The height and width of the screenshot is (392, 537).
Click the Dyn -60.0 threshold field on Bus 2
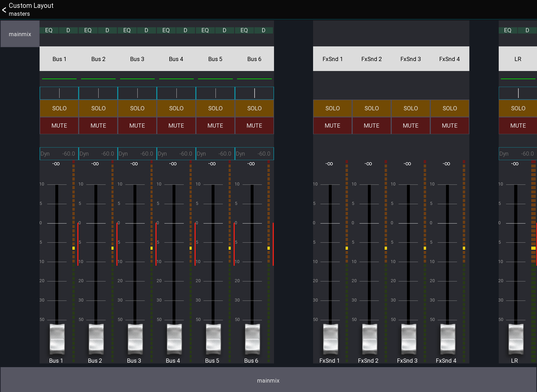(98, 154)
